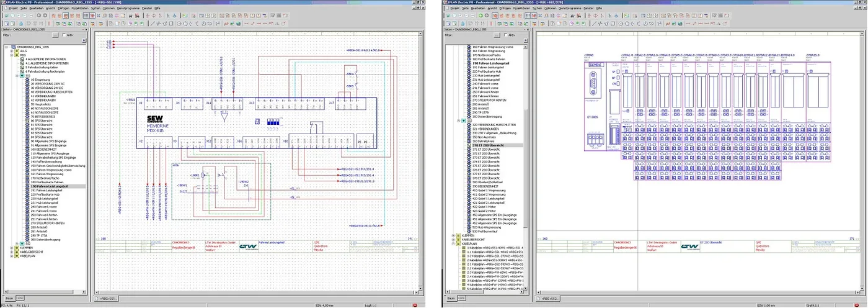Click the SIEMENS ET 200S module in the right schematic

pyautogui.click(x=596, y=106)
